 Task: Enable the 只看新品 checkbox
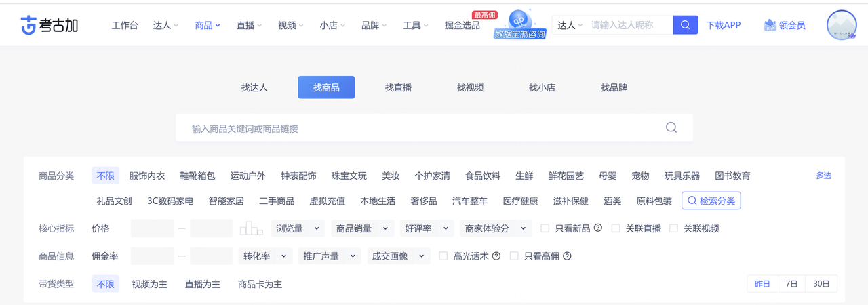[x=545, y=228]
